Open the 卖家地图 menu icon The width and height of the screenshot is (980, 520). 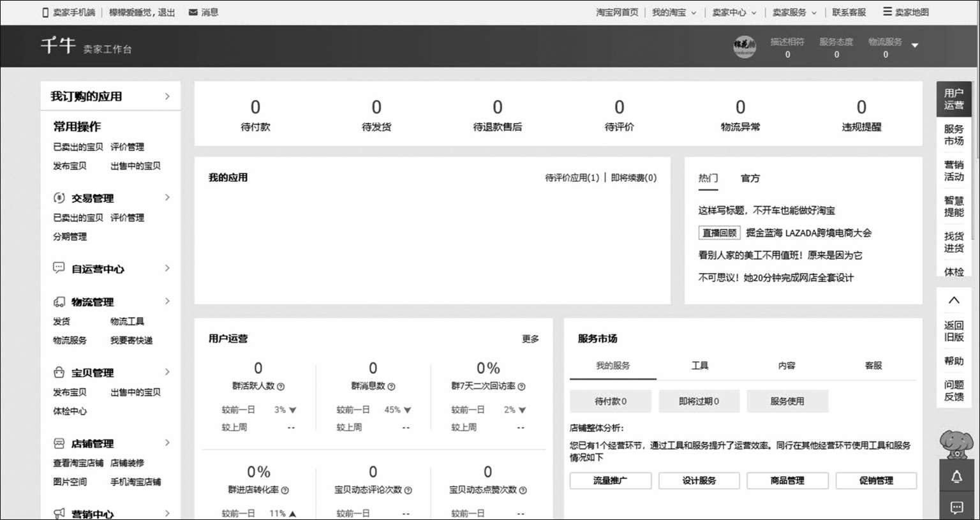click(887, 11)
